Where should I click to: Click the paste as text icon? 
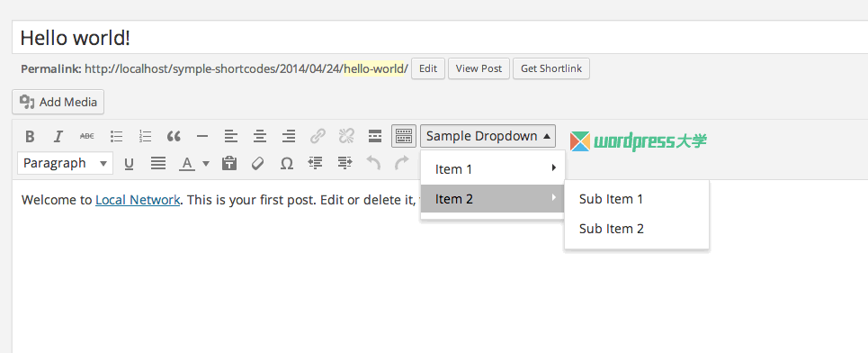pos(229,164)
